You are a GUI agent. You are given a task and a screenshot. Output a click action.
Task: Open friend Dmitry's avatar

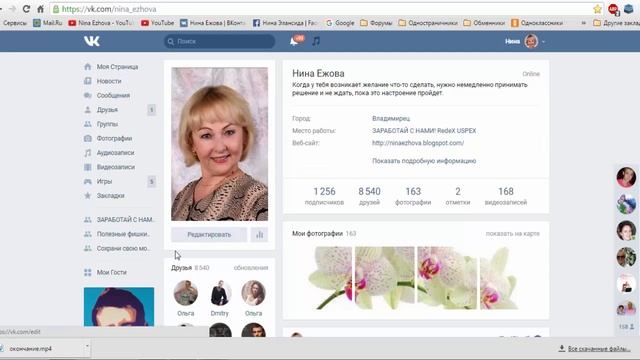pyautogui.click(x=220, y=293)
